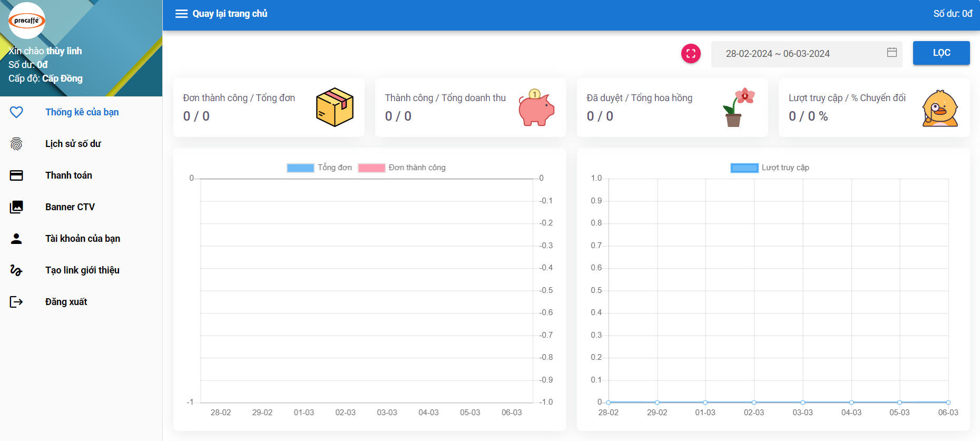980x441 pixels.
Task: Click the Đơn thành công / Tổng đơn card
Action: click(x=269, y=107)
